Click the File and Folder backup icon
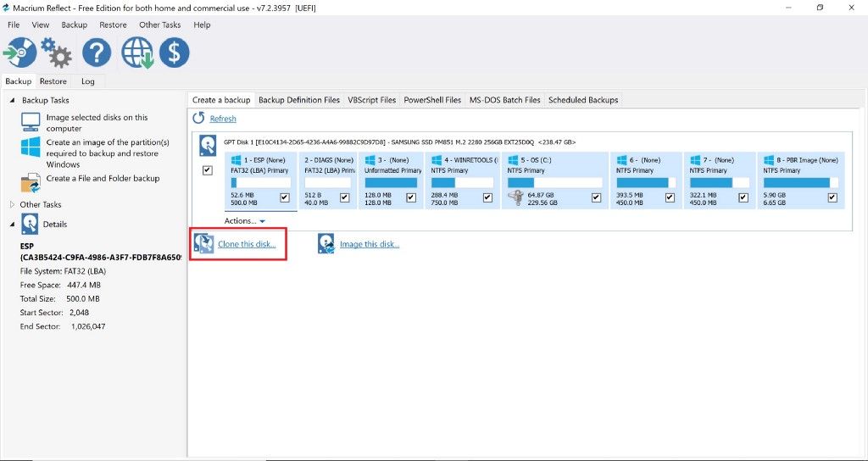 tap(31, 181)
